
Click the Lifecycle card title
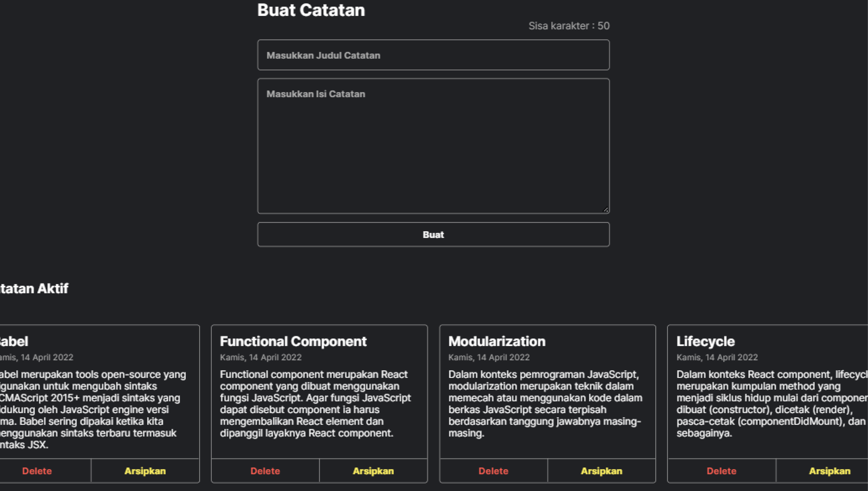click(x=705, y=341)
